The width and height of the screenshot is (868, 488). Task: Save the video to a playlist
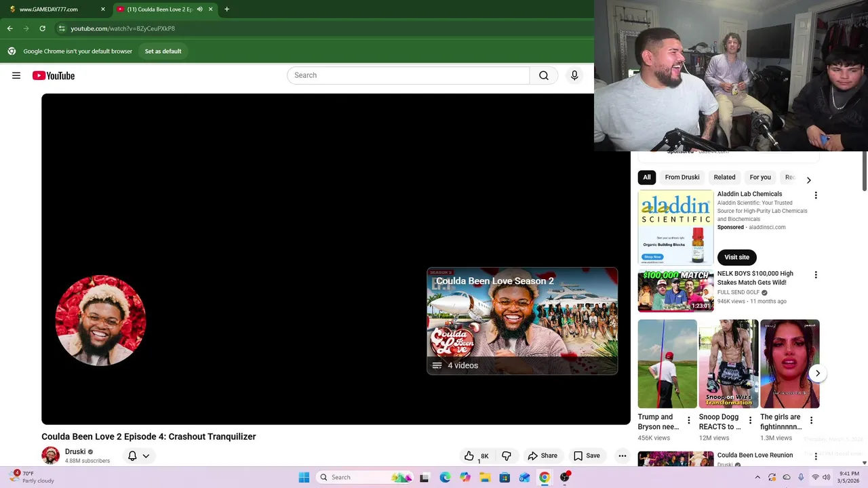(x=587, y=456)
